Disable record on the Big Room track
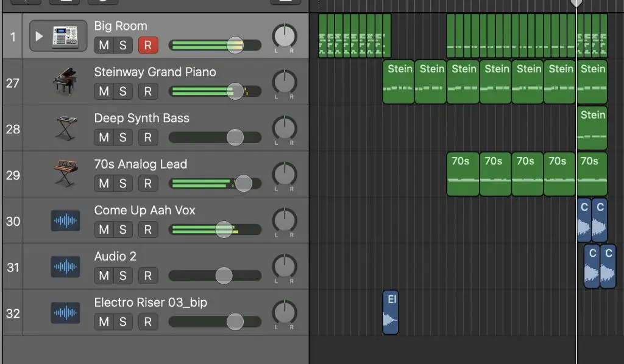The height and width of the screenshot is (364, 624). click(148, 45)
